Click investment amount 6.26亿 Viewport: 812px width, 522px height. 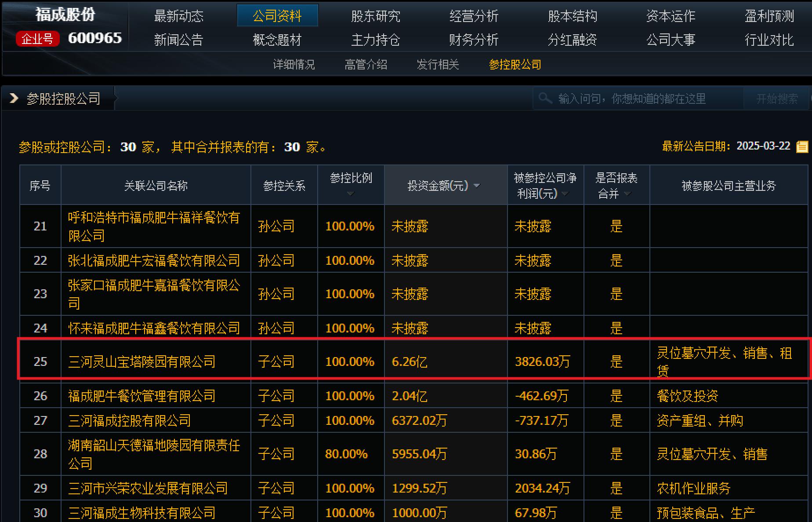(x=409, y=361)
